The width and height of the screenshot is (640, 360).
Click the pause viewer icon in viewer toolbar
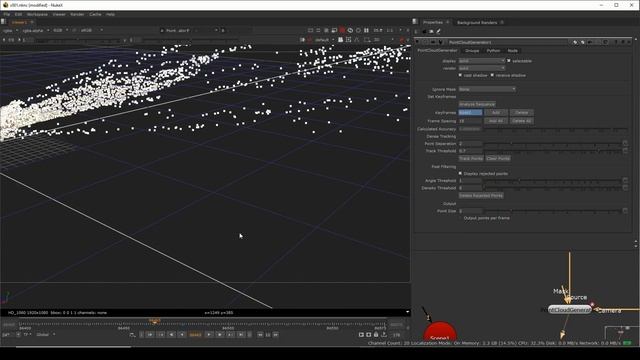(x=366, y=30)
